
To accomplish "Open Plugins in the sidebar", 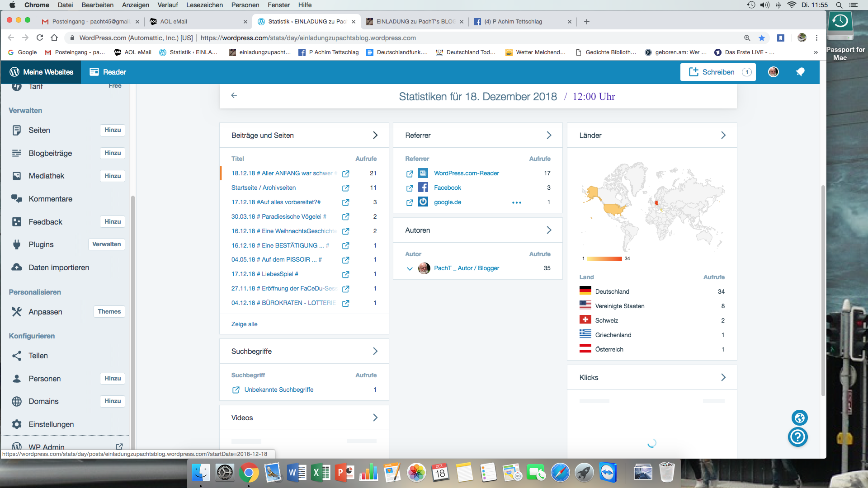I will (x=41, y=244).
